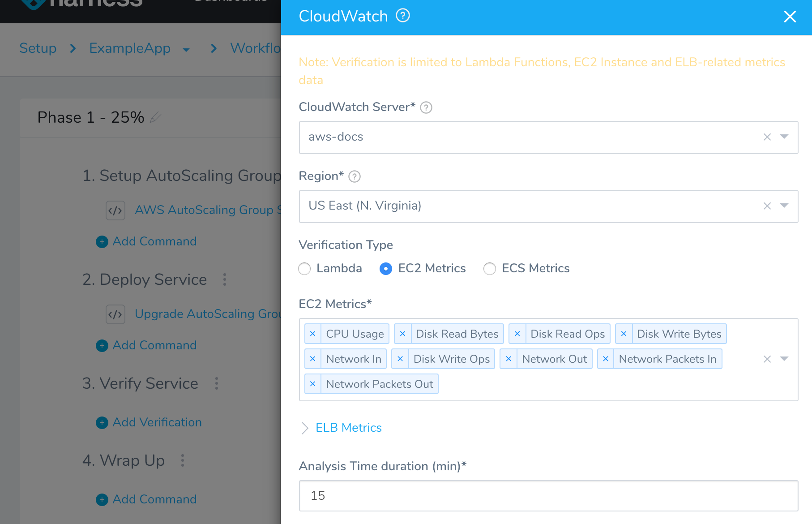The width and height of the screenshot is (812, 524).
Task: Open CloudWatch help icon in header
Action: pyautogui.click(x=403, y=16)
